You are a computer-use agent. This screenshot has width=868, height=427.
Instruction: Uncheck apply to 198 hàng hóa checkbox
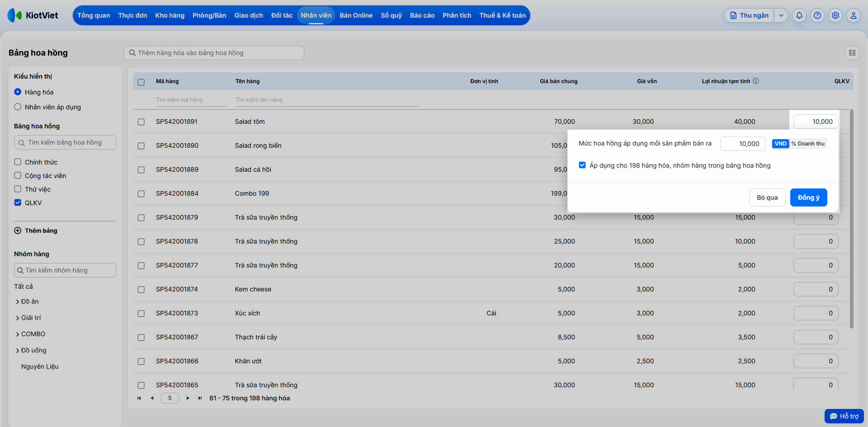pyautogui.click(x=582, y=165)
